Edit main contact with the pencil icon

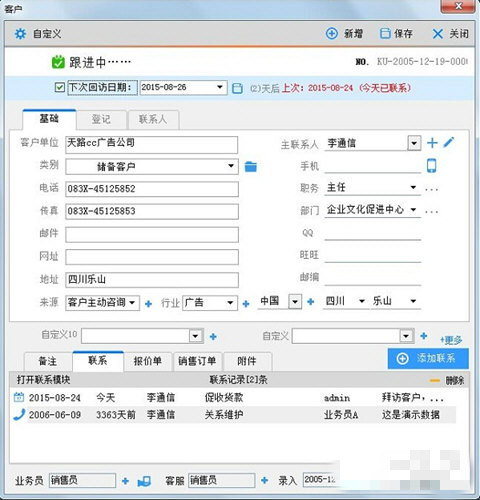pyautogui.click(x=449, y=142)
